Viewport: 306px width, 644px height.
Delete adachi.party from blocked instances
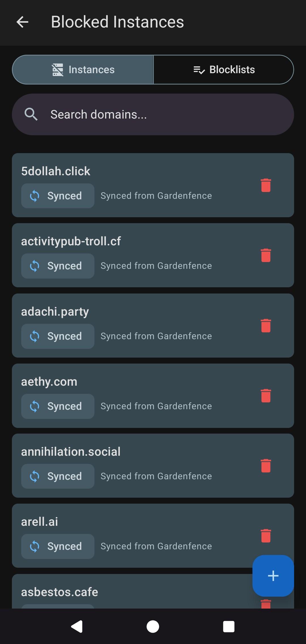[x=266, y=326]
